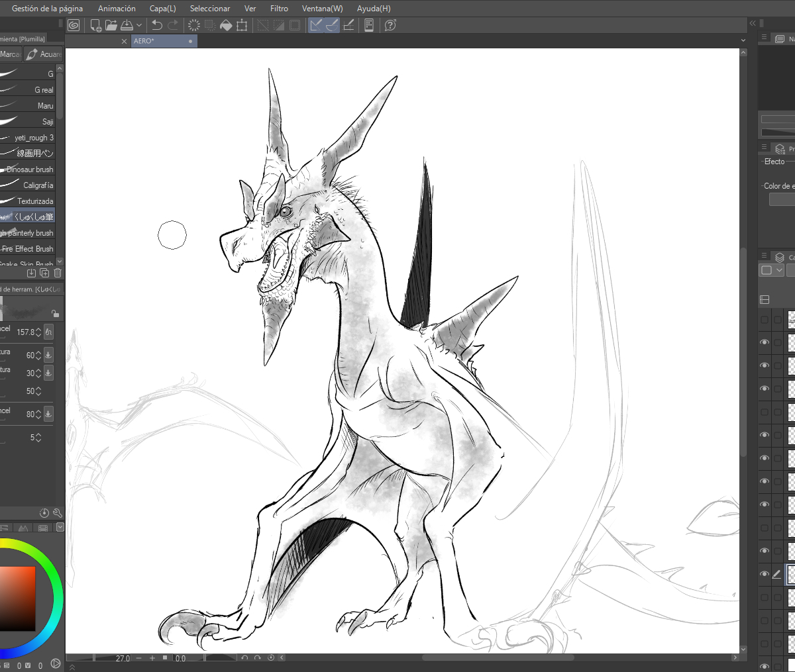Image resolution: width=795 pixels, height=672 pixels.
Task: Toggle snap to special ruler
Action: pyautogui.click(x=332, y=25)
